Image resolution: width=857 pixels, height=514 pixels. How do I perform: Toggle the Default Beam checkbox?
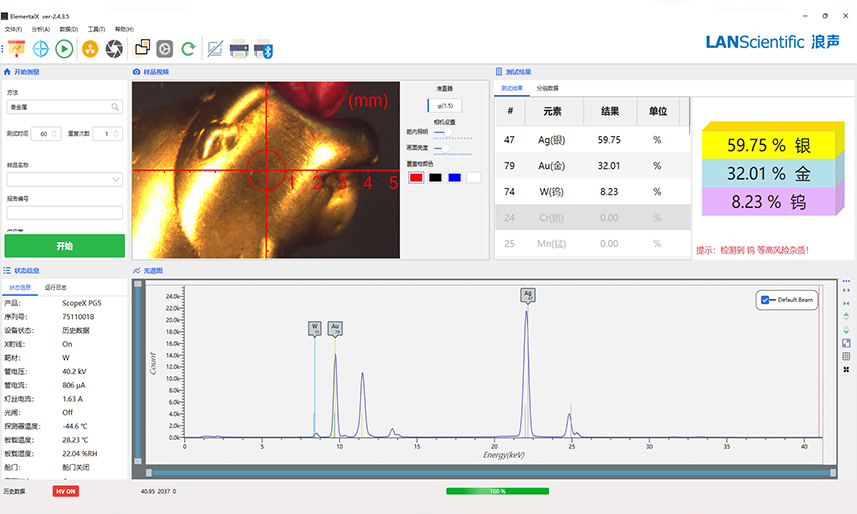(x=765, y=300)
